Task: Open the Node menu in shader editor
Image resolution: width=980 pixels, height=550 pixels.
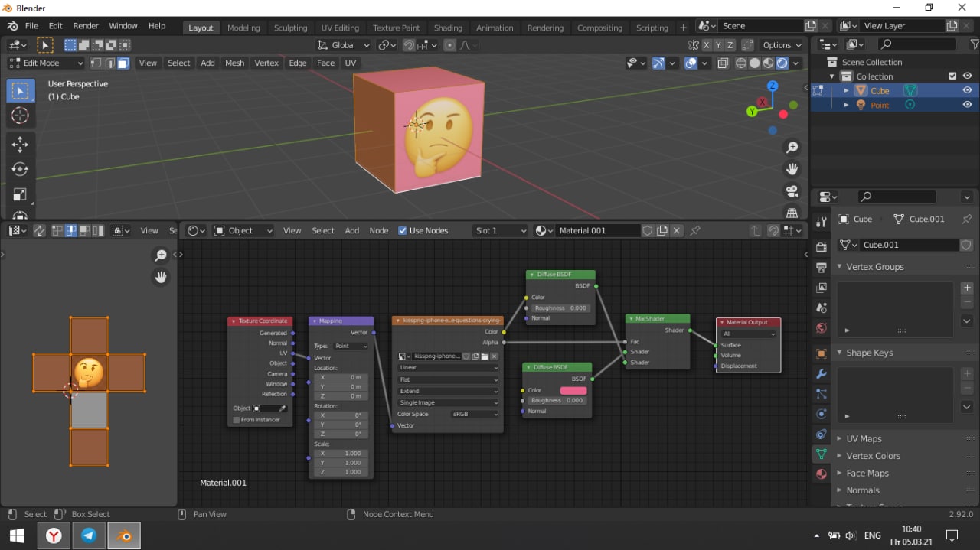Action: tap(379, 230)
